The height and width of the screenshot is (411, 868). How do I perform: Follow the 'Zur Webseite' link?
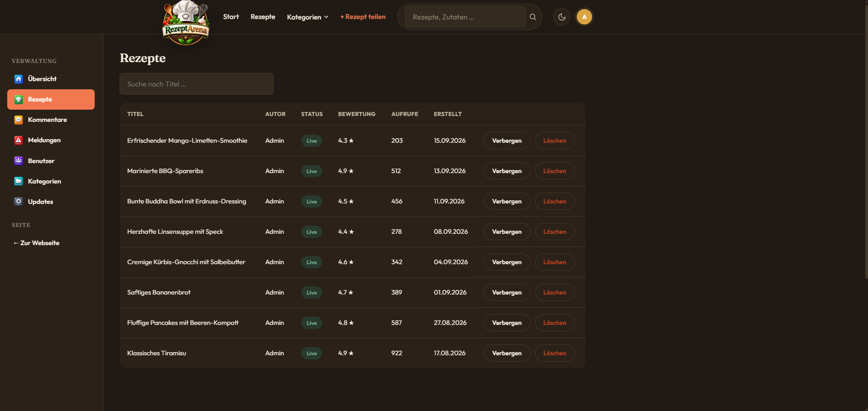coord(36,243)
